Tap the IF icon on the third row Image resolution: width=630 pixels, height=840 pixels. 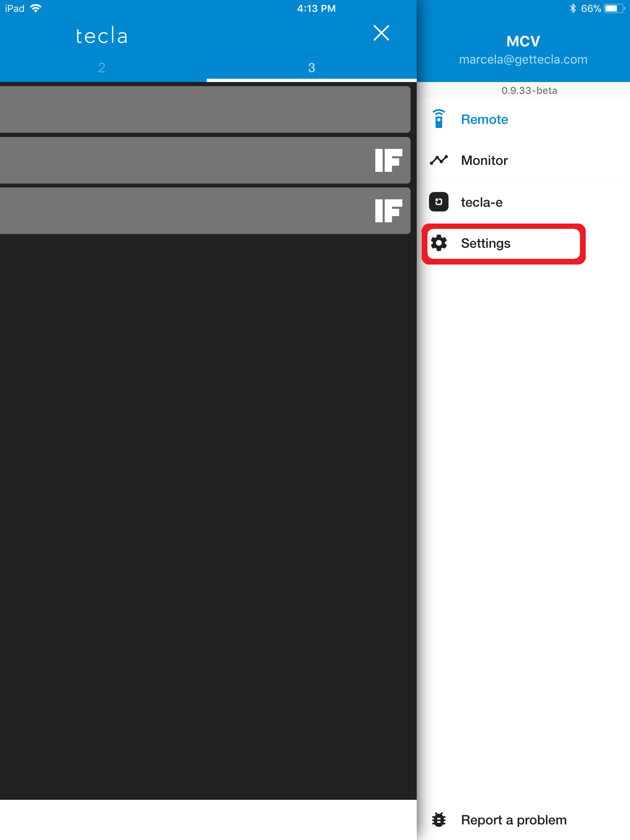click(x=388, y=211)
